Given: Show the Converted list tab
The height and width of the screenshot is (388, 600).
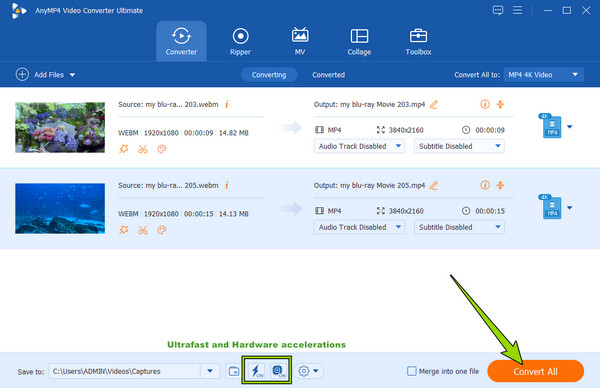Looking at the screenshot, I should pyautogui.click(x=328, y=75).
